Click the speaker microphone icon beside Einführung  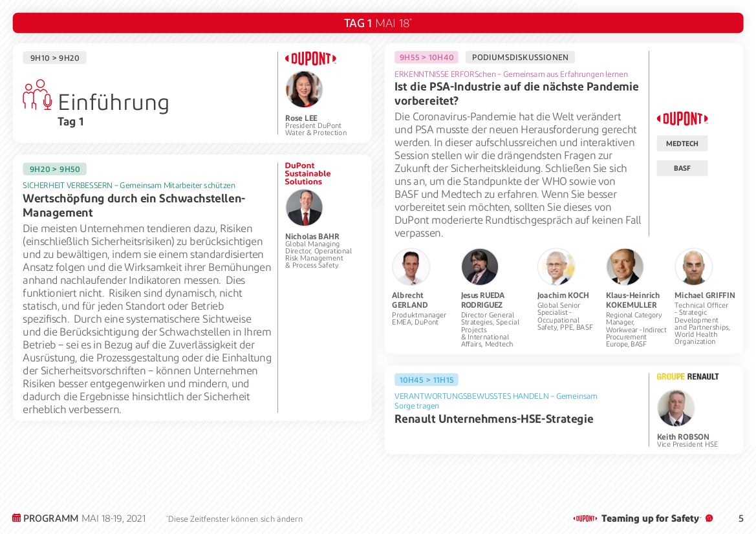click(38, 95)
